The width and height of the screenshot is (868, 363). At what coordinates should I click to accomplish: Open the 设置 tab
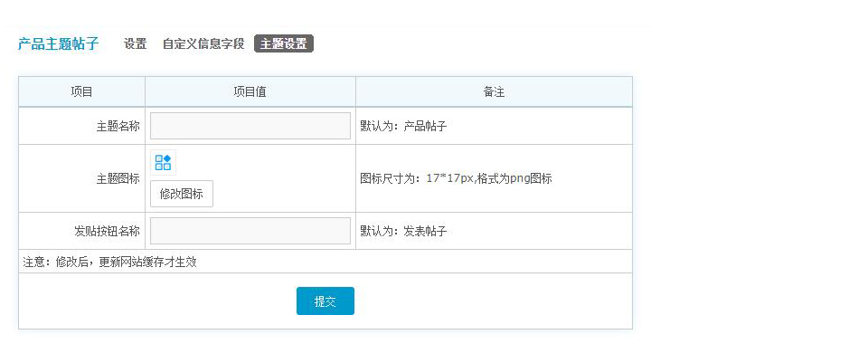coord(135,43)
